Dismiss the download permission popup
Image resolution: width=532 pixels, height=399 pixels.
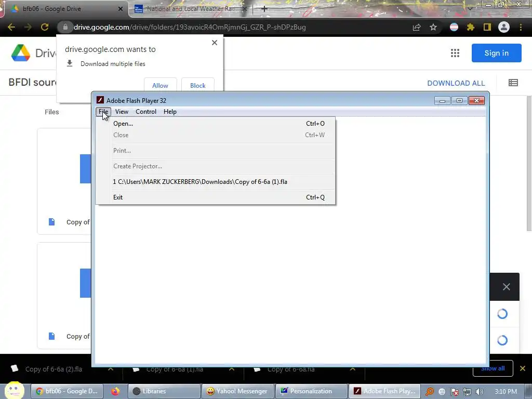pos(215,43)
